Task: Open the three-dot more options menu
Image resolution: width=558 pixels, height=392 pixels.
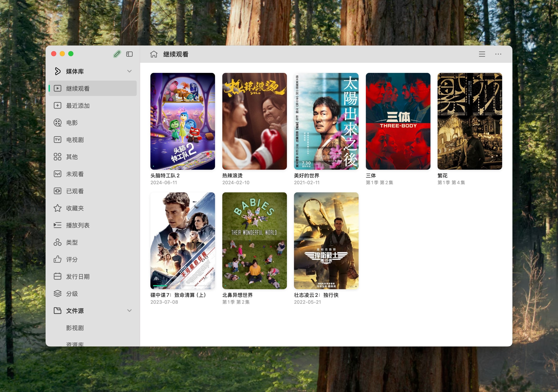Action: point(498,54)
